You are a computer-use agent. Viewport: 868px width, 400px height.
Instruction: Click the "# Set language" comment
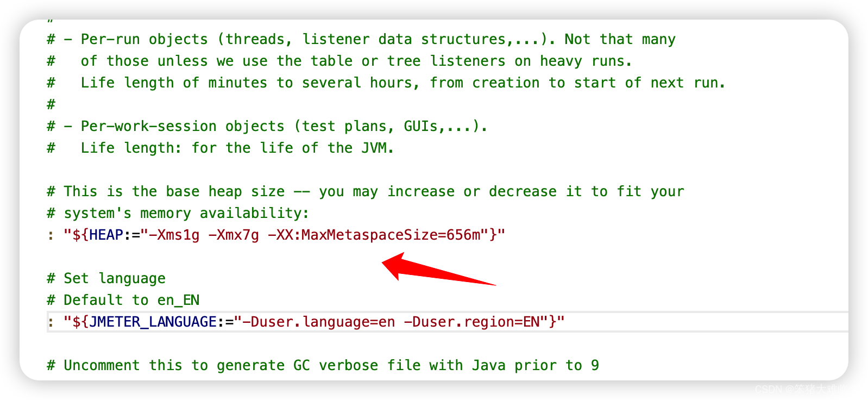point(106,278)
